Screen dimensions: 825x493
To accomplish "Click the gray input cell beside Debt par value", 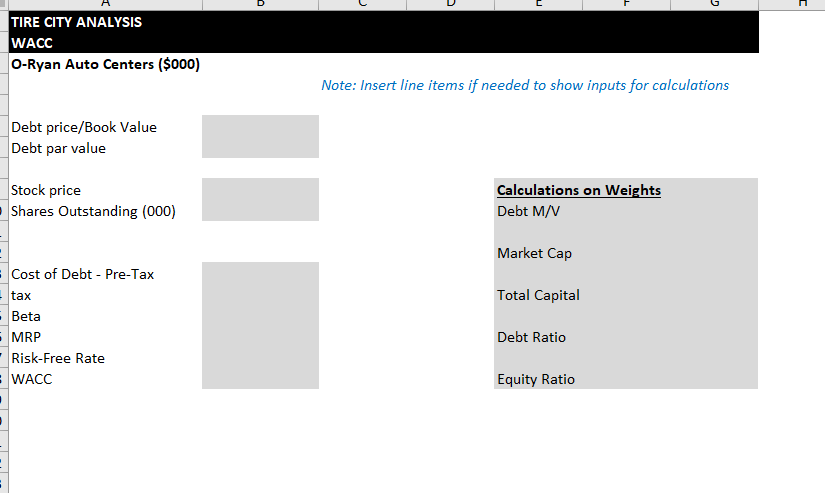I will coord(260,147).
